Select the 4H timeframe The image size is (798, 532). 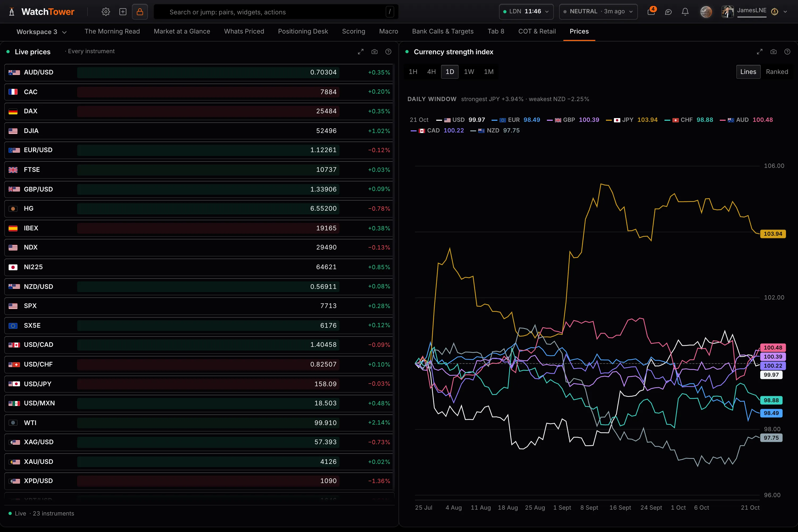point(431,72)
